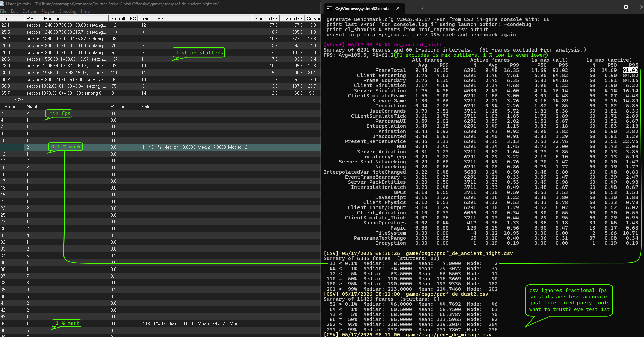This screenshot has width=644, height=337.
Task: Sort by the Server column header
Action: pos(313,18)
